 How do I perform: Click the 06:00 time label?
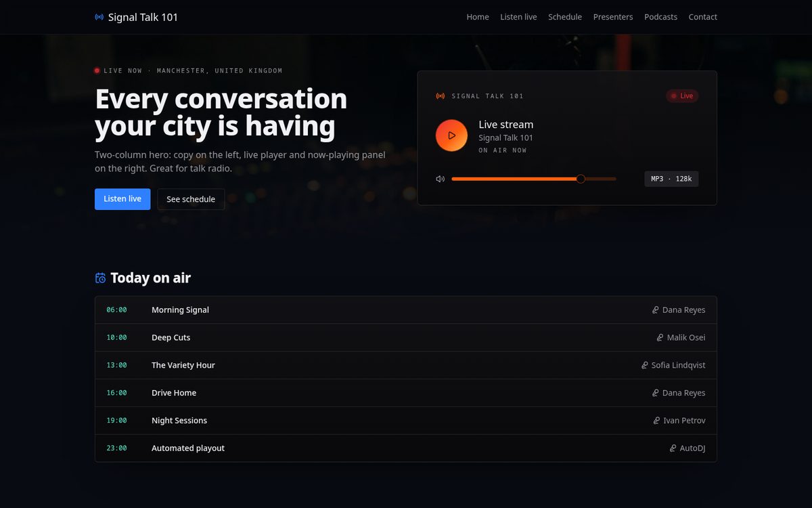pos(116,310)
